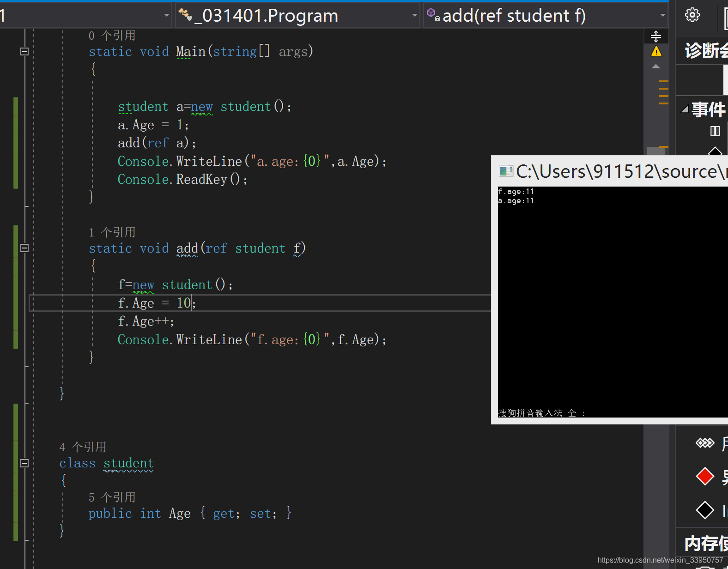Click the 'add(ref a);' call line

pyautogui.click(x=157, y=143)
